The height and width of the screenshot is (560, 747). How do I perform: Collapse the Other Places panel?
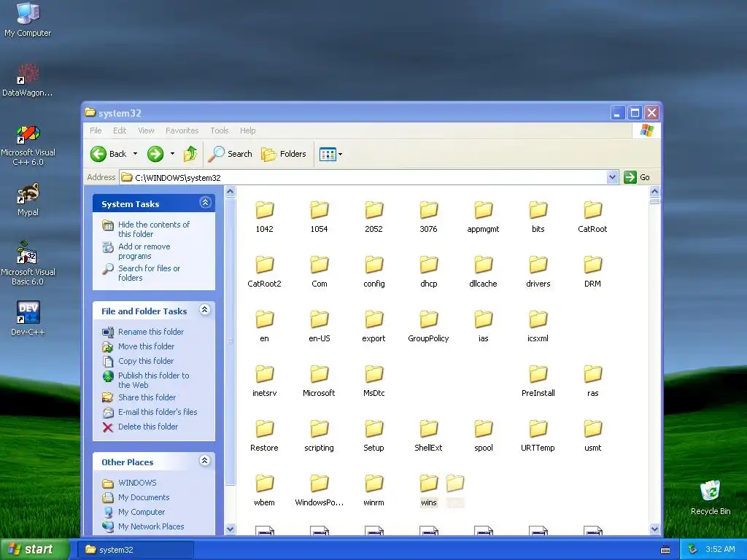pyautogui.click(x=205, y=461)
